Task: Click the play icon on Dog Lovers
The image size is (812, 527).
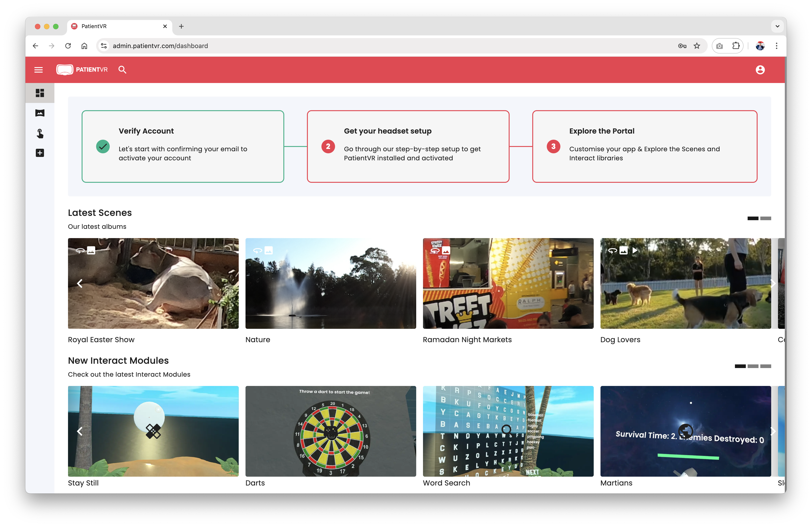Action: pyautogui.click(x=635, y=251)
